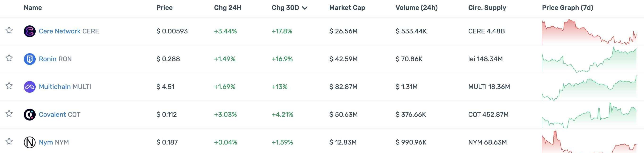The image size is (644, 153).
Task: Add Covalent to favorites via star
Action: point(9,113)
